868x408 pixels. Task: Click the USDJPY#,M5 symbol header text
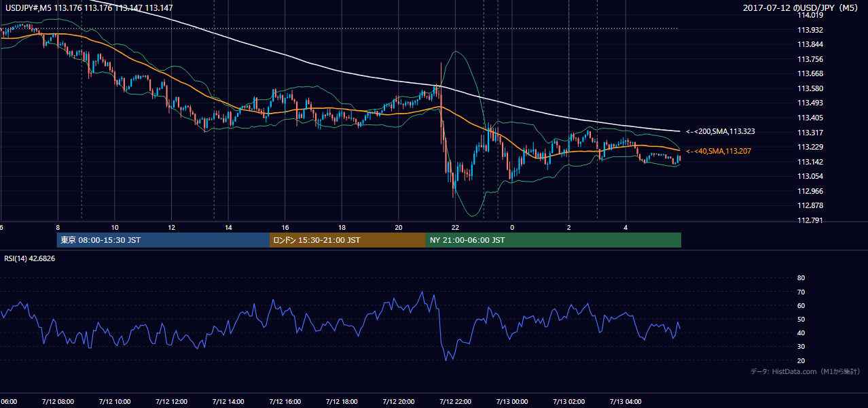[x=88, y=8]
